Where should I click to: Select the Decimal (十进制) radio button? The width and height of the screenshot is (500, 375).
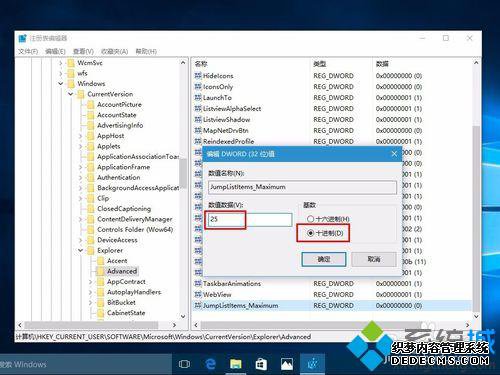[310, 233]
